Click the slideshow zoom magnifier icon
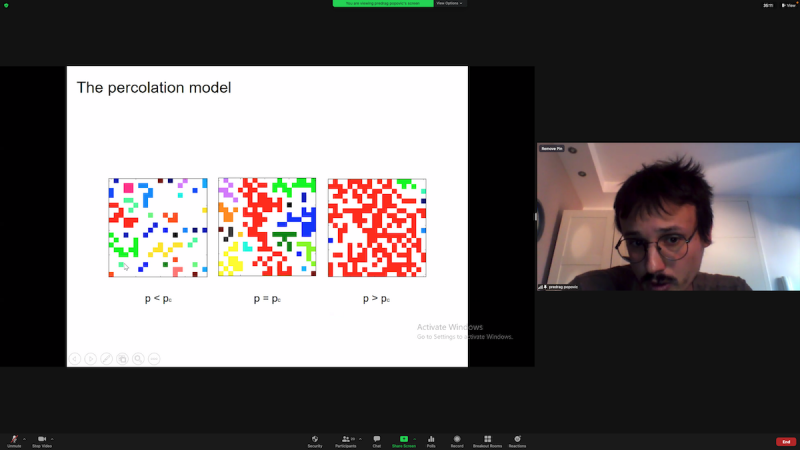800x450 pixels. [x=138, y=358]
